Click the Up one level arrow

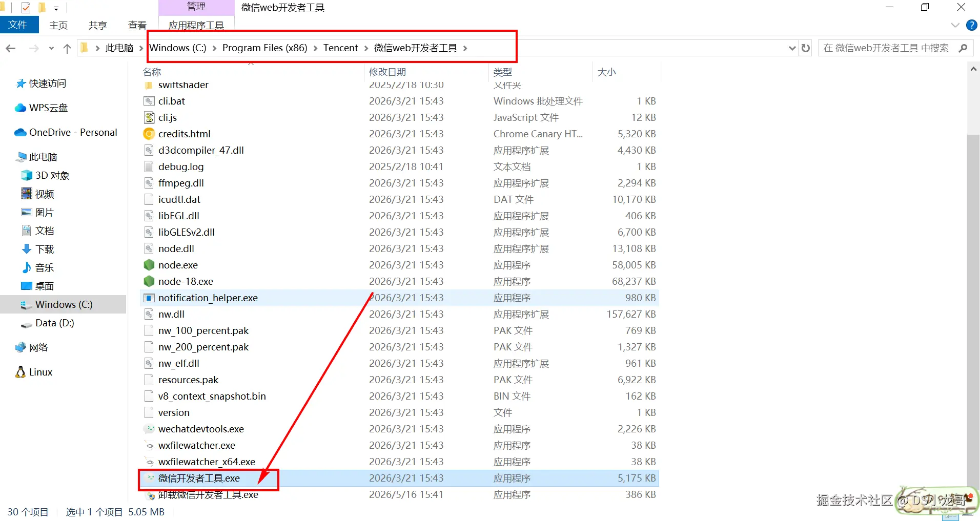click(67, 48)
